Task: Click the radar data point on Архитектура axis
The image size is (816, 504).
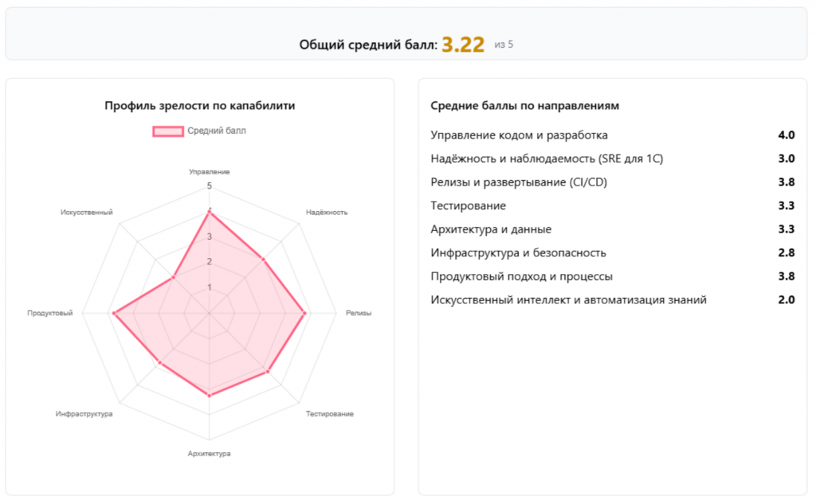Action: coord(209,395)
